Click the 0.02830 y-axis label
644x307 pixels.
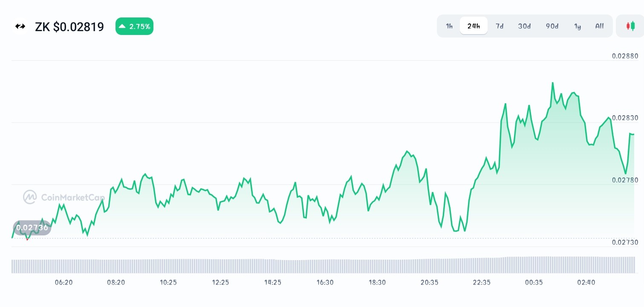click(x=625, y=118)
